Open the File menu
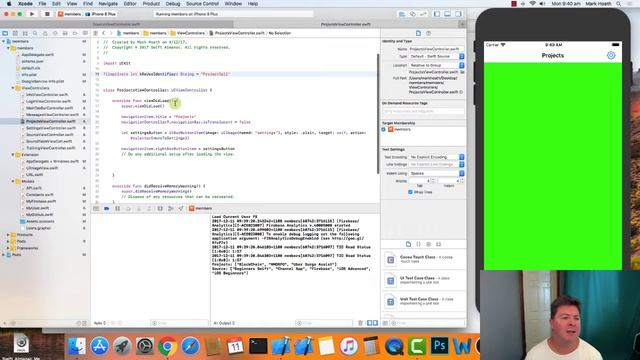The height and width of the screenshot is (360, 640). 42,4
